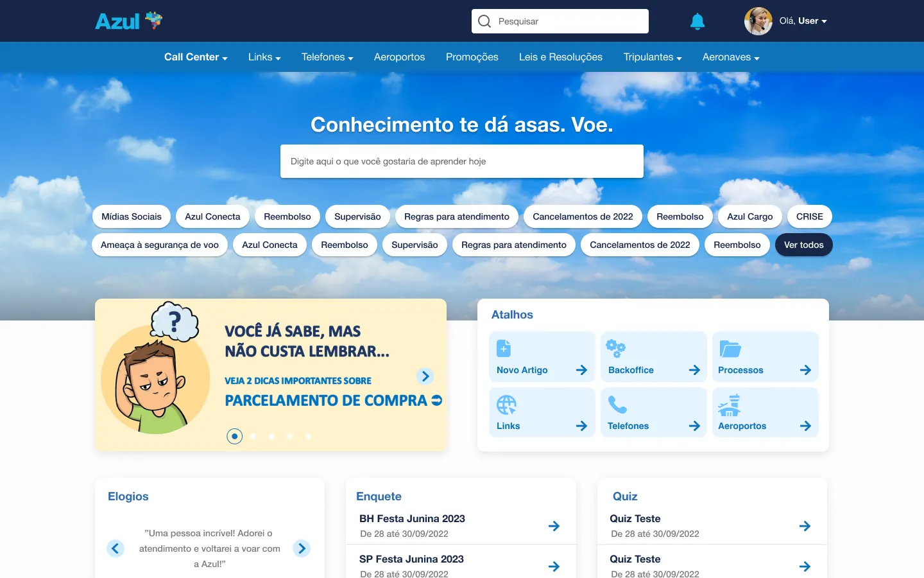
Task: Expand the Telefones dropdown in navbar
Action: pos(327,57)
